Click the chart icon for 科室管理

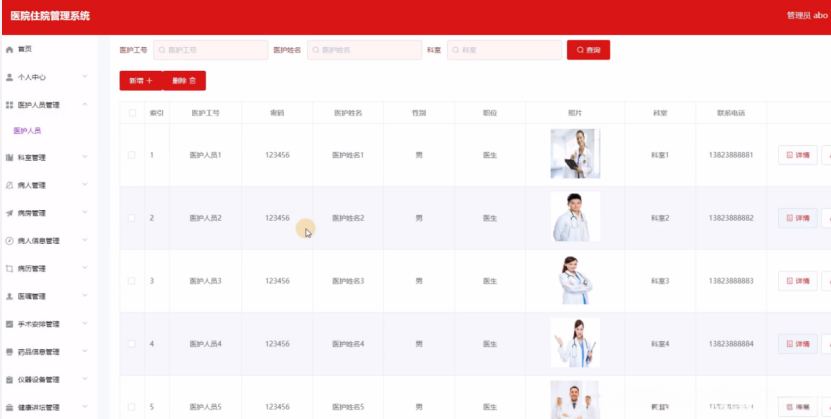(9, 158)
